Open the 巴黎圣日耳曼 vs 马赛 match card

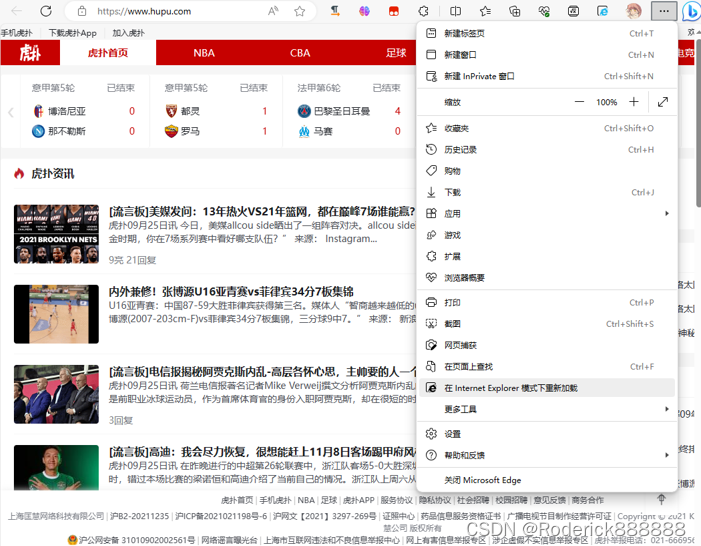(x=349, y=111)
